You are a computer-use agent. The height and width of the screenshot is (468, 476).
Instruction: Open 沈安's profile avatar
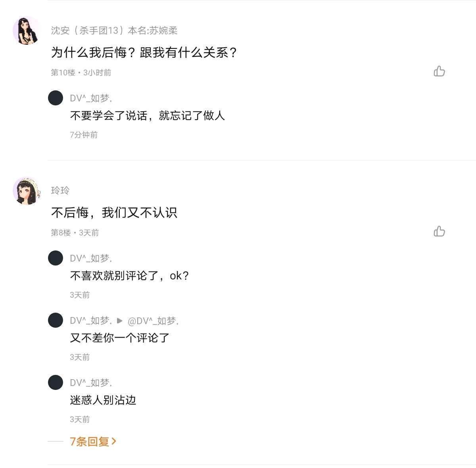[27, 31]
